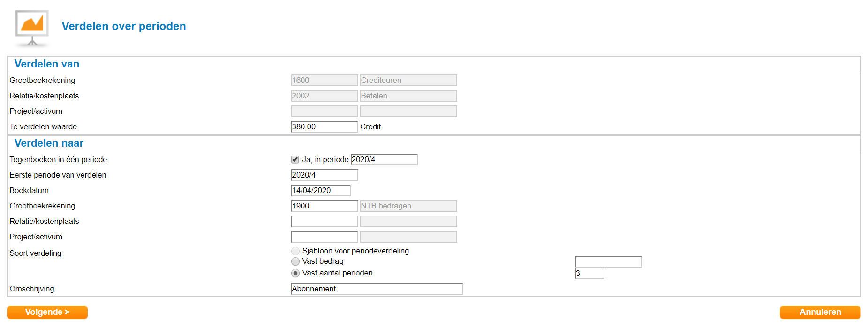
Task: Click the Omschrijving field with 'Abonnement'
Action: pos(377,289)
